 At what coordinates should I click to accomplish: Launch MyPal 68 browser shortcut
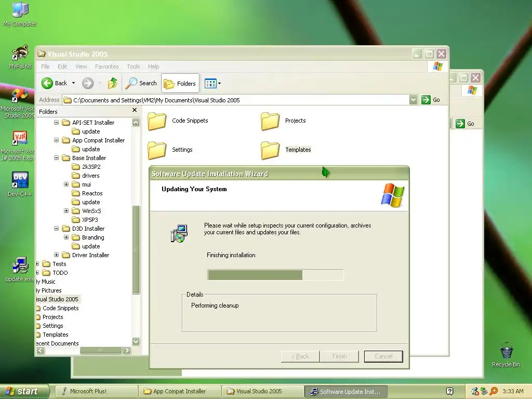(x=20, y=57)
